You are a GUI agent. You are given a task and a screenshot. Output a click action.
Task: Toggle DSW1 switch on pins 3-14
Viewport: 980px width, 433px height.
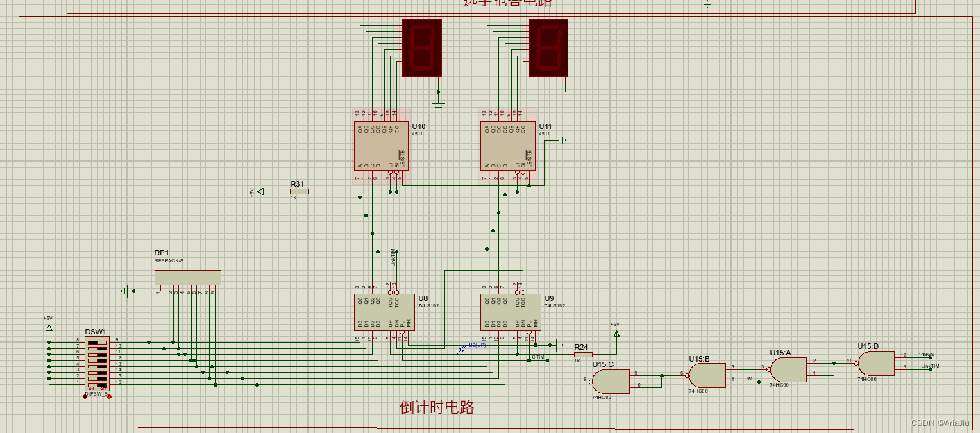(97, 373)
